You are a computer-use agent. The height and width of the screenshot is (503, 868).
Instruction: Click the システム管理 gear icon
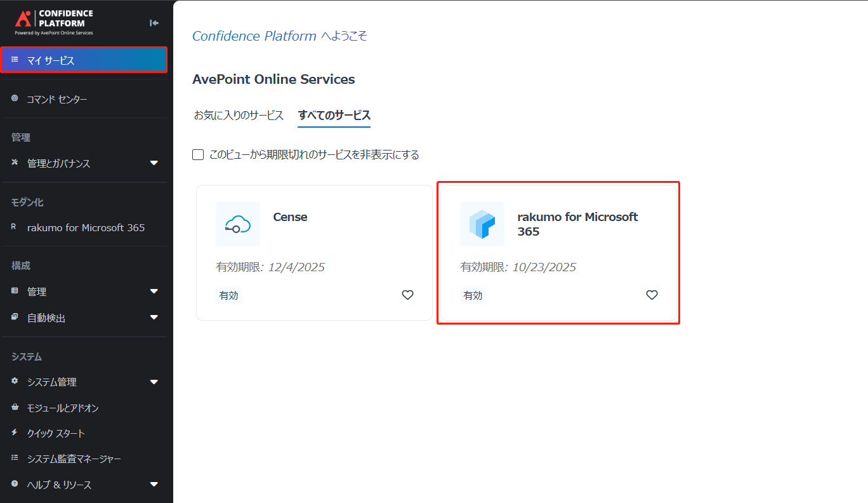pyautogui.click(x=15, y=381)
